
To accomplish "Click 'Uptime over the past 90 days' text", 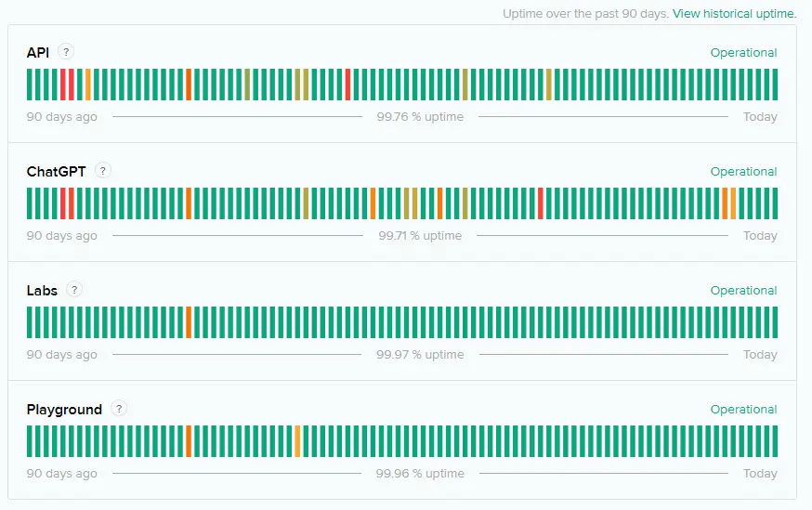I will tap(585, 13).
